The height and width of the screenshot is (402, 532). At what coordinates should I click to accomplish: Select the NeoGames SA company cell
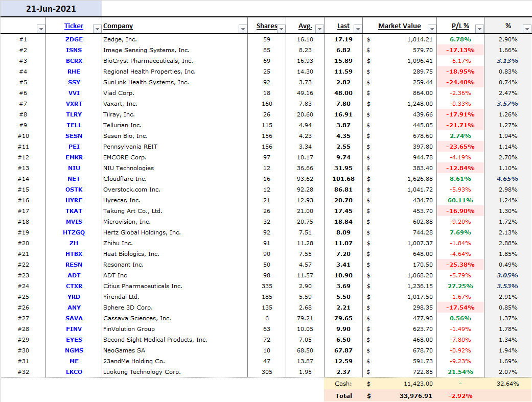pos(175,350)
